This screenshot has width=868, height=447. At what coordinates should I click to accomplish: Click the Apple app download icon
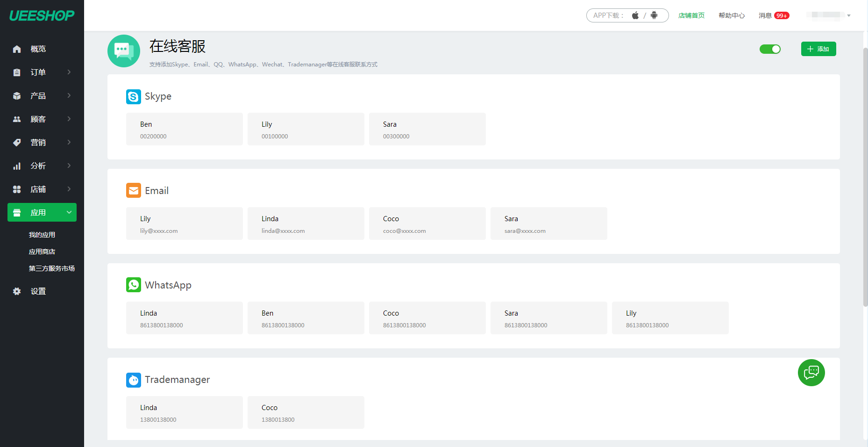[635, 15]
